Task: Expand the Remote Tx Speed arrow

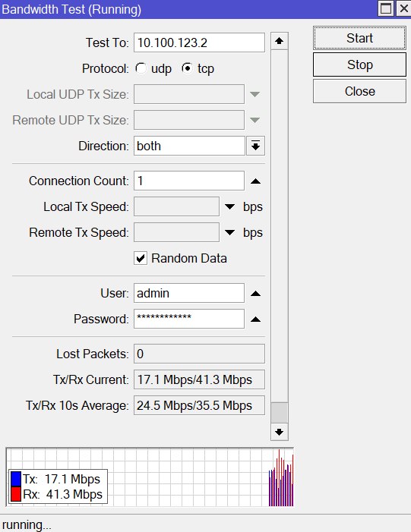Action: [x=230, y=232]
